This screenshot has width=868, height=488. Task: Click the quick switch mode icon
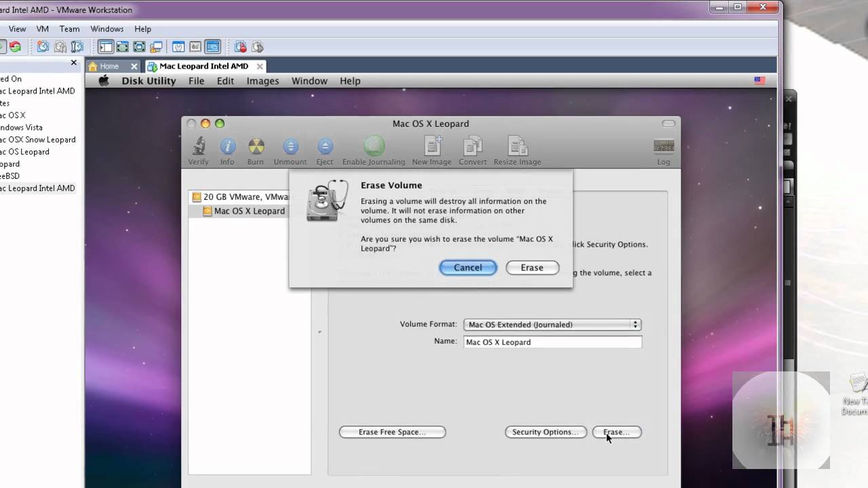[123, 47]
